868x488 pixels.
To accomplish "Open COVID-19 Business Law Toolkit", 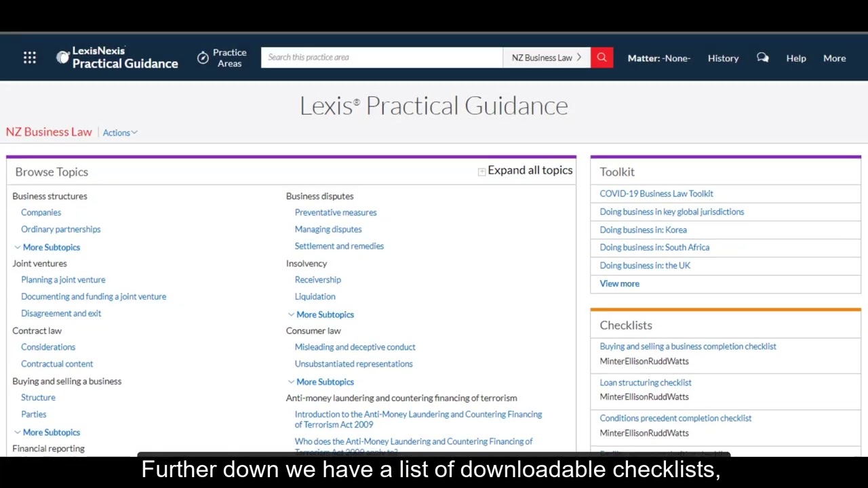I will click(x=656, y=194).
